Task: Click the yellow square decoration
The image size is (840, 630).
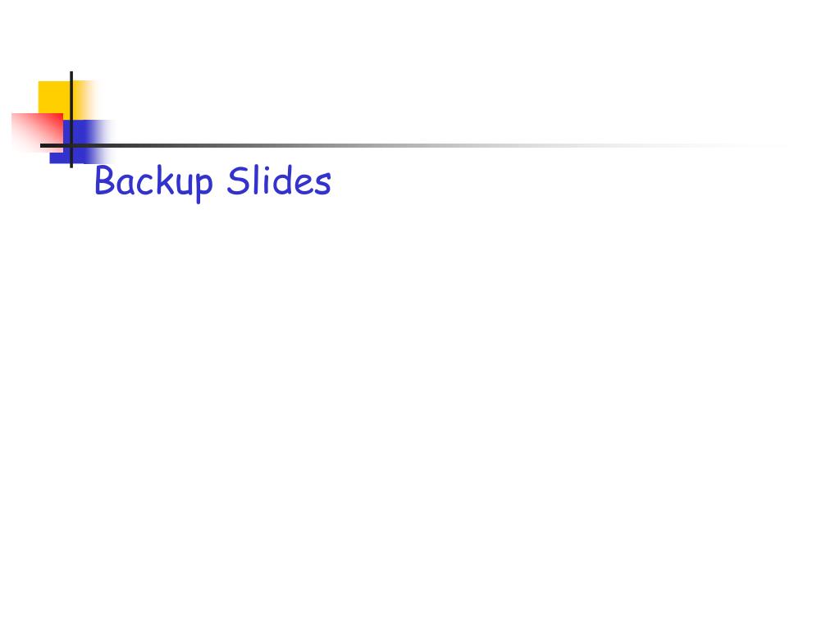Action: click(55, 97)
